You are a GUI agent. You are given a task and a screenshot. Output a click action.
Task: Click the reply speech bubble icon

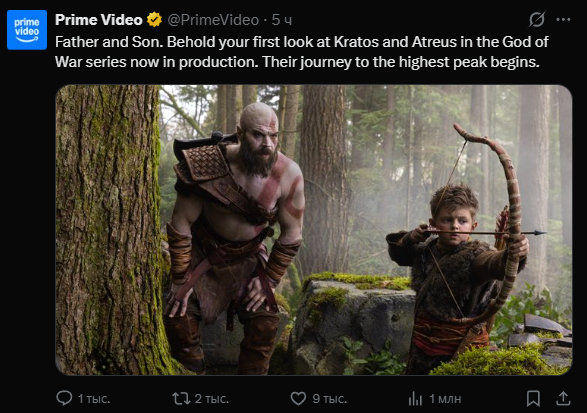click(x=64, y=398)
